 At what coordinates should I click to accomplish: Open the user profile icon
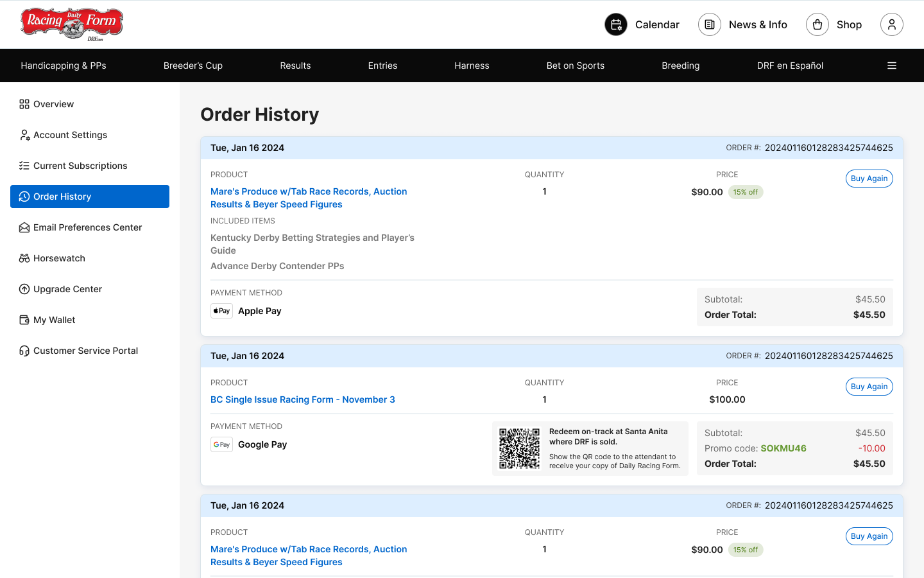coord(892,24)
